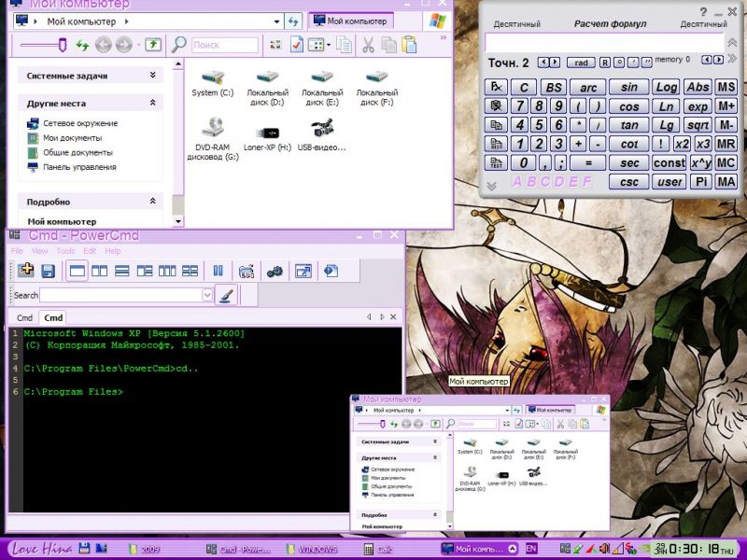Click the pause icon in PowerCmd toolbar
Image resolution: width=747 pixels, height=560 pixels.
pyautogui.click(x=218, y=271)
